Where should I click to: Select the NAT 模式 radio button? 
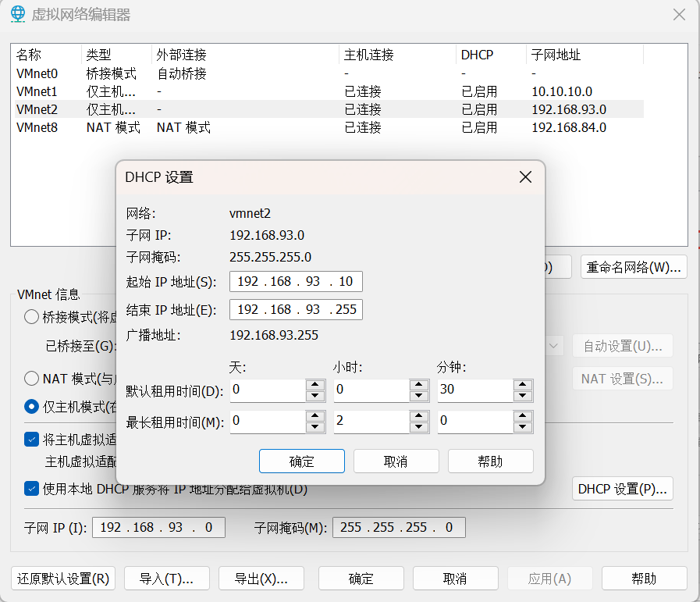(x=32, y=379)
